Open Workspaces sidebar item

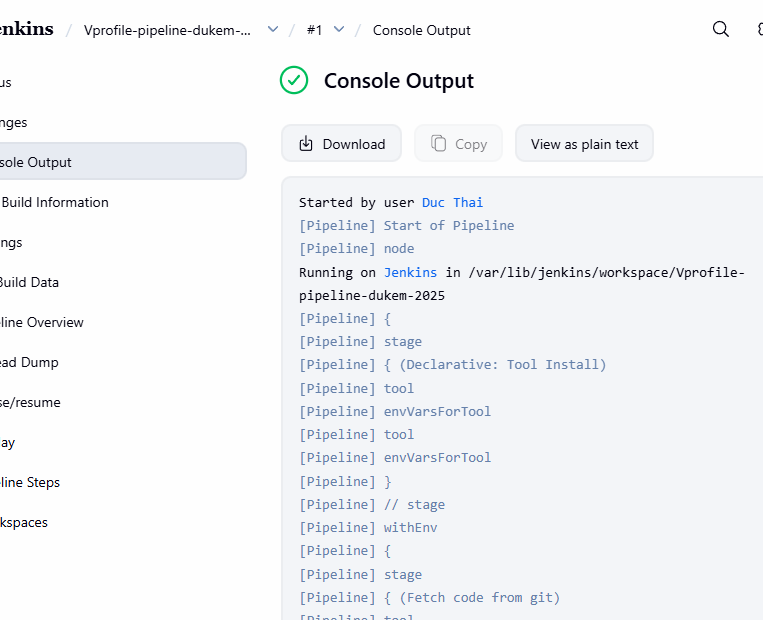[24, 522]
